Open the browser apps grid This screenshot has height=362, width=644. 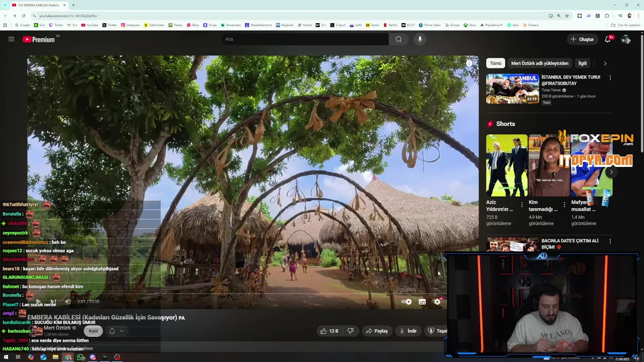coord(5,25)
